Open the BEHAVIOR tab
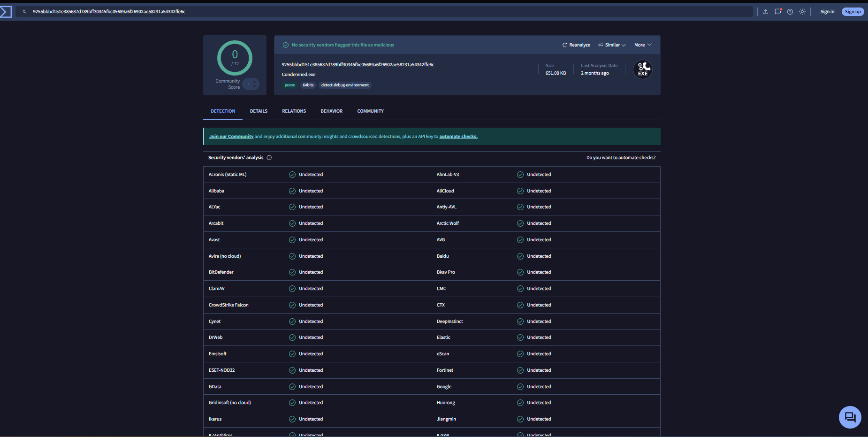Image resolution: width=868 pixels, height=437 pixels. (x=332, y=111)
